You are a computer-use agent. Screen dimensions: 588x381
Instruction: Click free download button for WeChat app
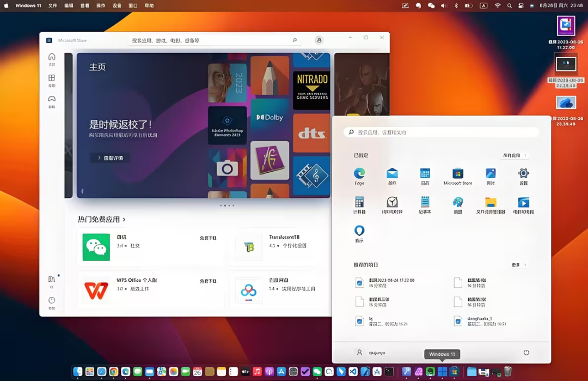pos(208,238)
